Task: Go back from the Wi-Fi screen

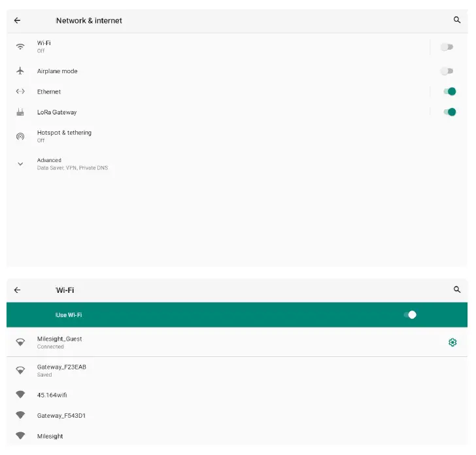Action: (17, 290)
